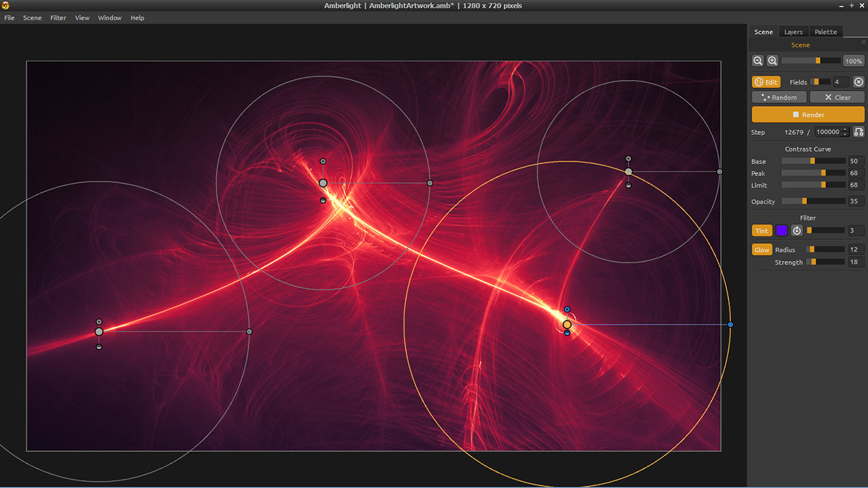Close the Scene panel with X icon
This screenshot has height=488, width=868.
[863, 42]
